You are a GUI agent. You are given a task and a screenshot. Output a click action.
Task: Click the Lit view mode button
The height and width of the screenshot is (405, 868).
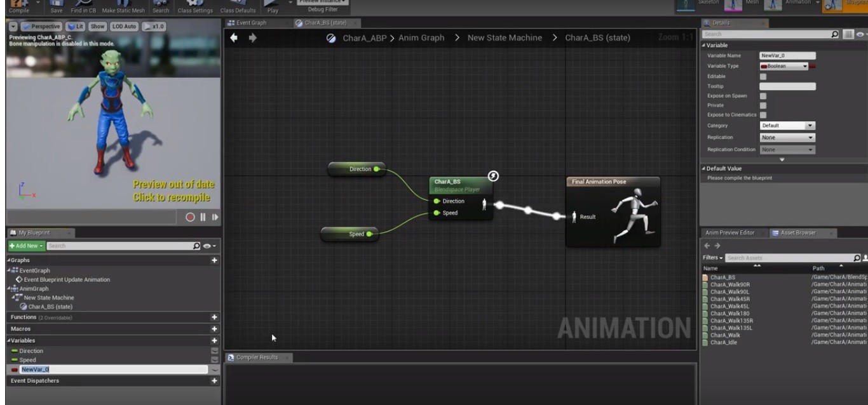(76, 27)
